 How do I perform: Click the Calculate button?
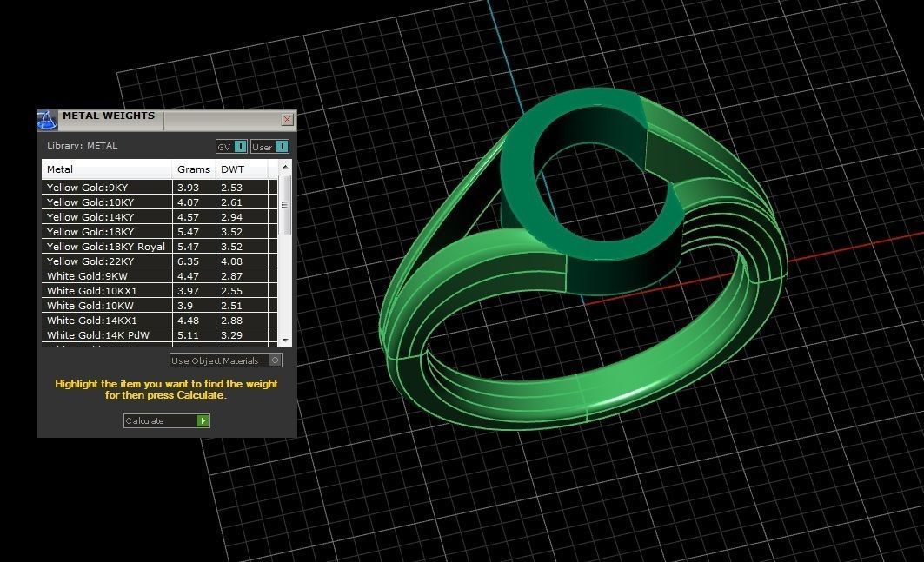pyautogui.click(x=167, y=420)
